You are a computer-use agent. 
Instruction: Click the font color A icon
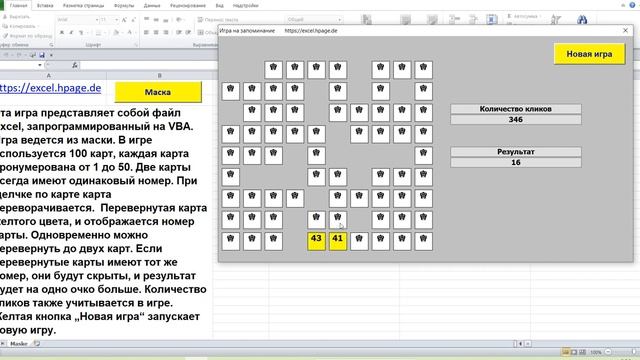(x=129, y=32)
